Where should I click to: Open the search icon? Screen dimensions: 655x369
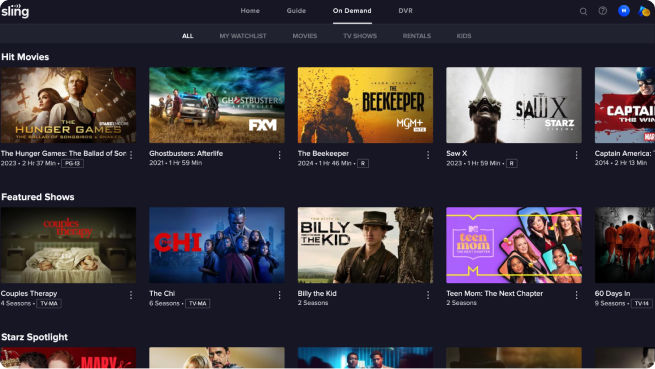point(583,11)
